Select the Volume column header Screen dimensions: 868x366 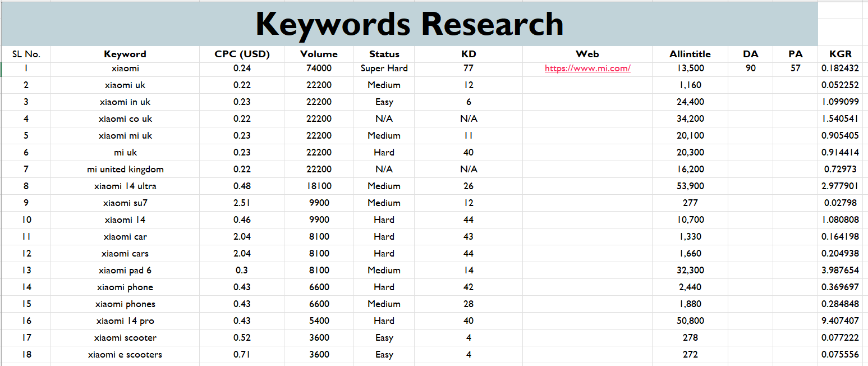(319, 54)
